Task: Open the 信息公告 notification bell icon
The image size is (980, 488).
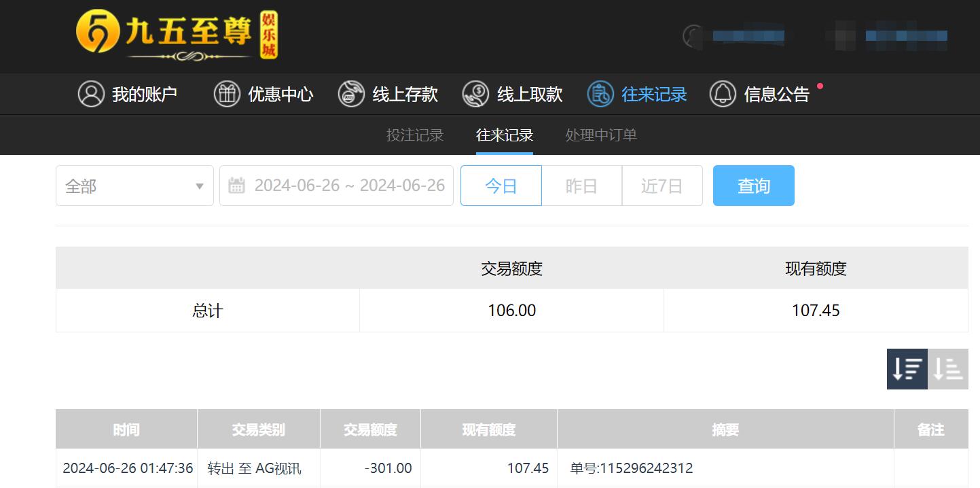Action: tap(723, 94)
